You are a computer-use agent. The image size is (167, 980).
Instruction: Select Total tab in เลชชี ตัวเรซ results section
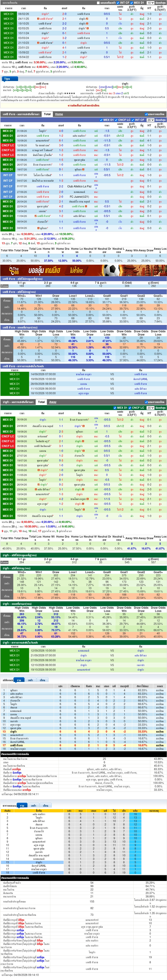47,114
